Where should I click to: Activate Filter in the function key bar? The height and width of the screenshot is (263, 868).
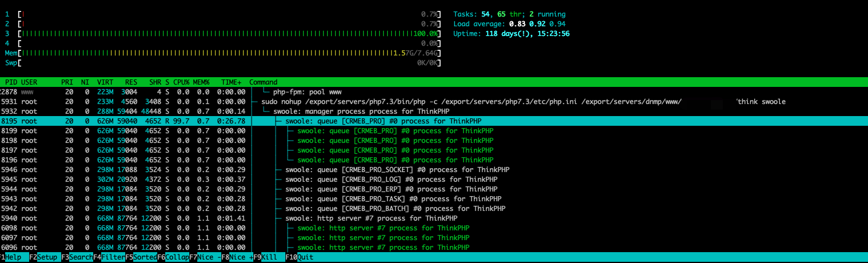113,257
